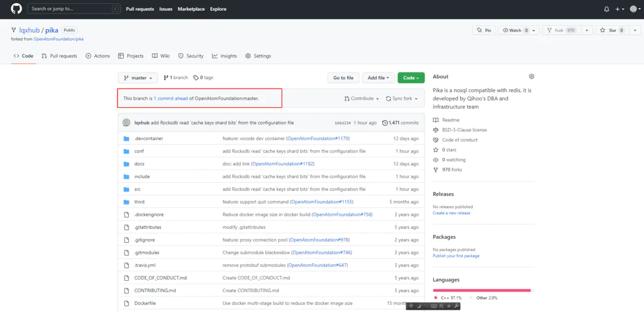The image size is (644, 312).
Task: View 0 stars in About sidebar
Action: 445,150
